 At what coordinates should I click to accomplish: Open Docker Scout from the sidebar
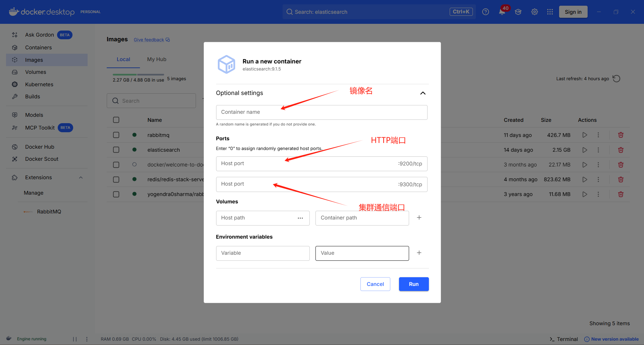pyautogui.click(x=42, y=159)
